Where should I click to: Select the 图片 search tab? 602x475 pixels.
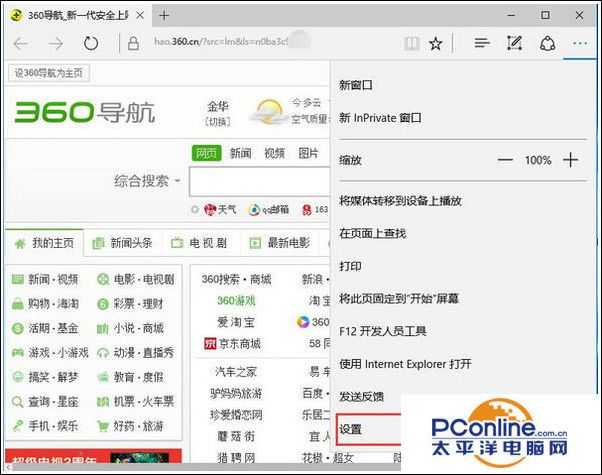click(308, 153)
